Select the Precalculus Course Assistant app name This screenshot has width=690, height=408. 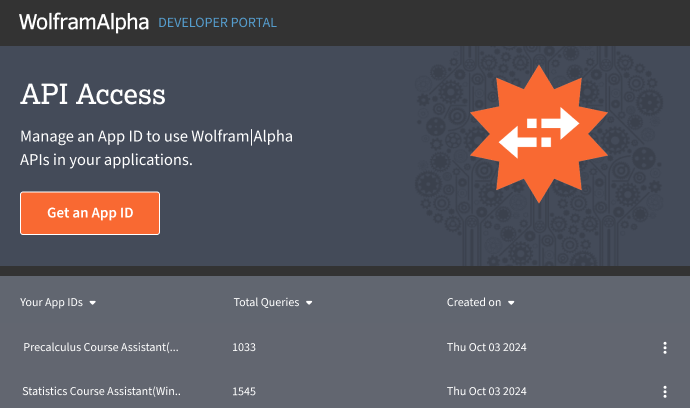point(101,348)
